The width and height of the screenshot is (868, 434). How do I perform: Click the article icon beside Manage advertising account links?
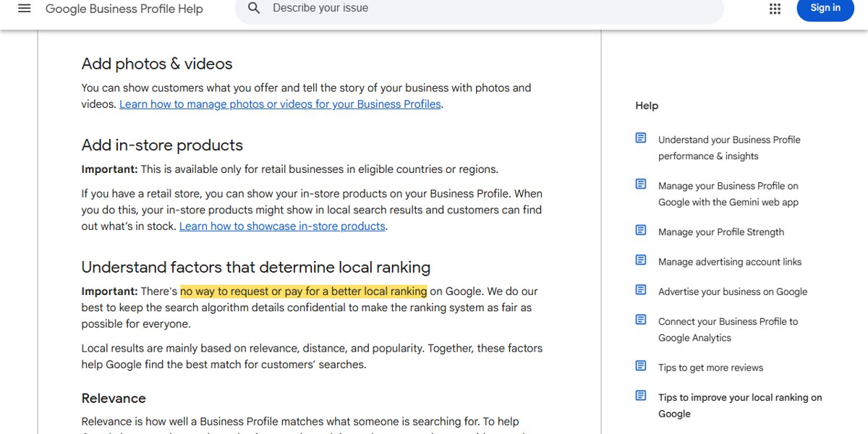[x=641, y=260]
